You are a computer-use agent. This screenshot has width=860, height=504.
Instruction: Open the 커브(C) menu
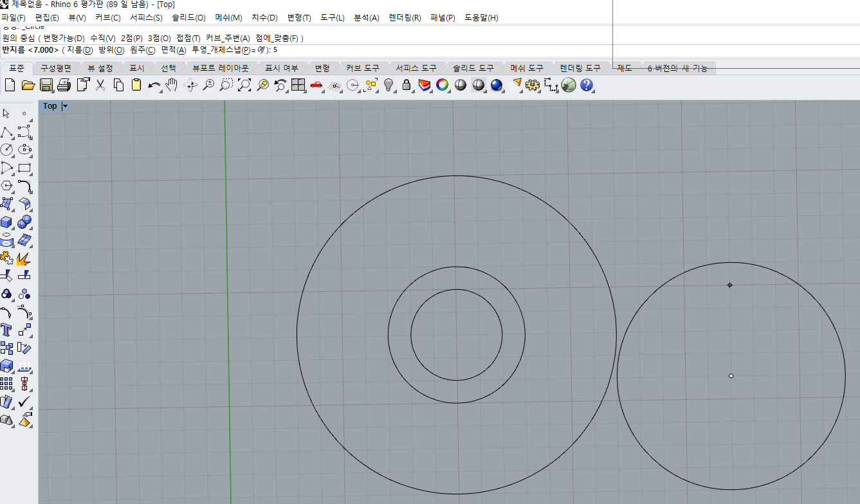(107, 17)
